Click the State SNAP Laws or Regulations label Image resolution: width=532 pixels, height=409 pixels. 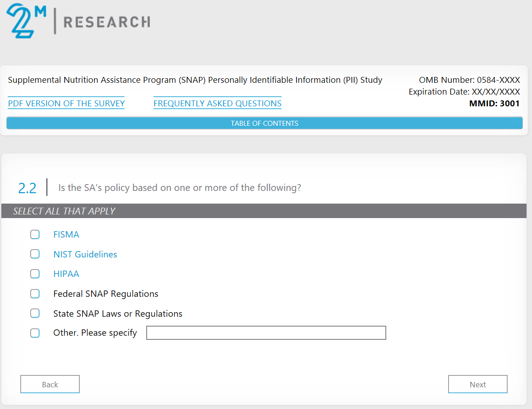(x=118, y=314)
